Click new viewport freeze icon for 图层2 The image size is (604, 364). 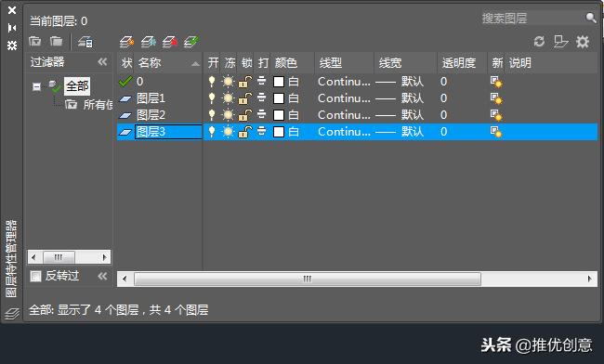coord(496,115)
